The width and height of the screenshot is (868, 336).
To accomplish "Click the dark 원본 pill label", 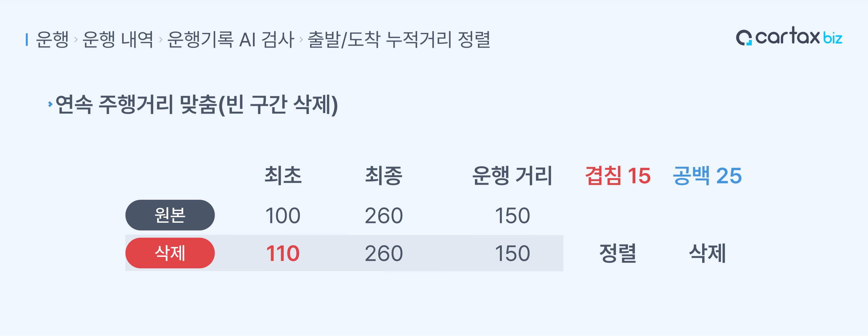I will click(x=170, y=215).
